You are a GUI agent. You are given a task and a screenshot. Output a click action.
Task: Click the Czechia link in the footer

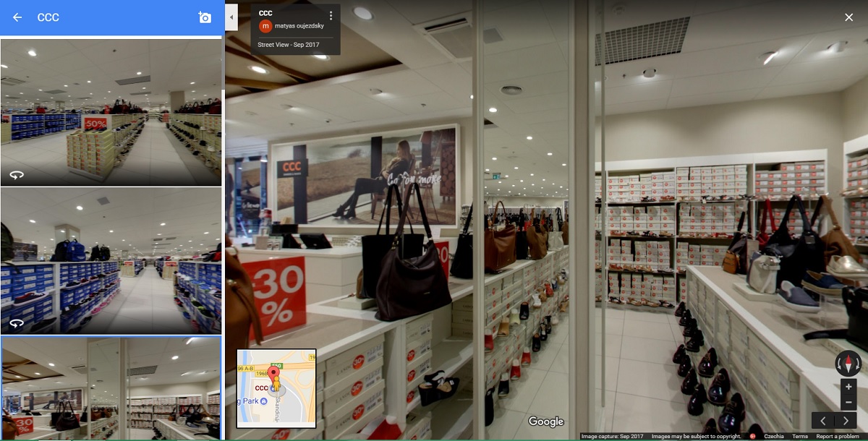[x=774, y=437]
